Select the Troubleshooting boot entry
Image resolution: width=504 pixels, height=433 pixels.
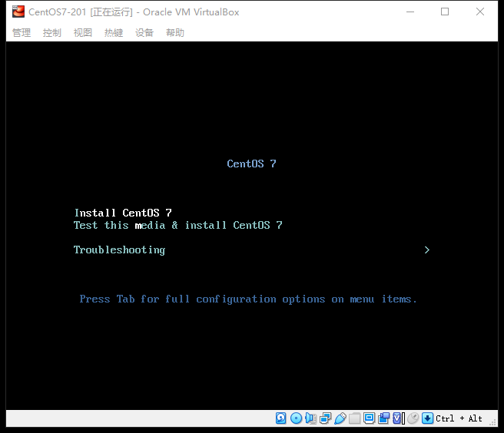point(120,250)
